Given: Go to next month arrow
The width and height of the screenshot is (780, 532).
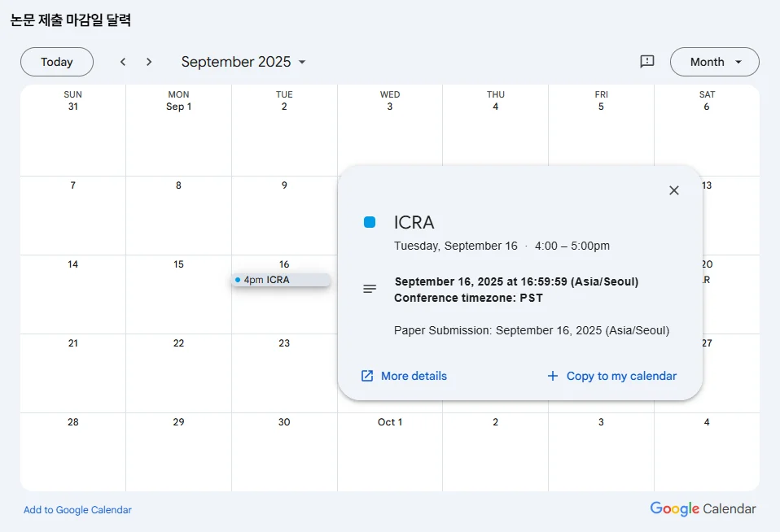Looking at the screenshot, I should pos(149,62).
